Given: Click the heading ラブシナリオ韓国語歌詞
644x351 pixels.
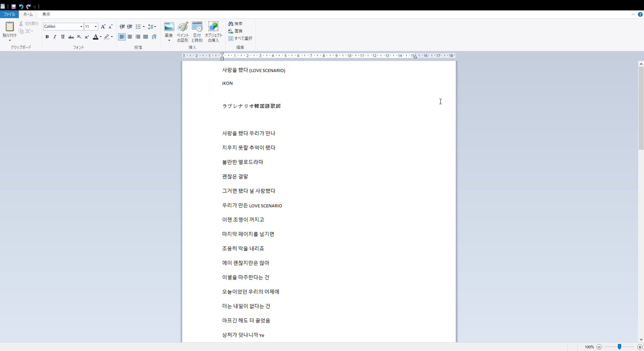Looking at the screenshot, I should (252, 106).
